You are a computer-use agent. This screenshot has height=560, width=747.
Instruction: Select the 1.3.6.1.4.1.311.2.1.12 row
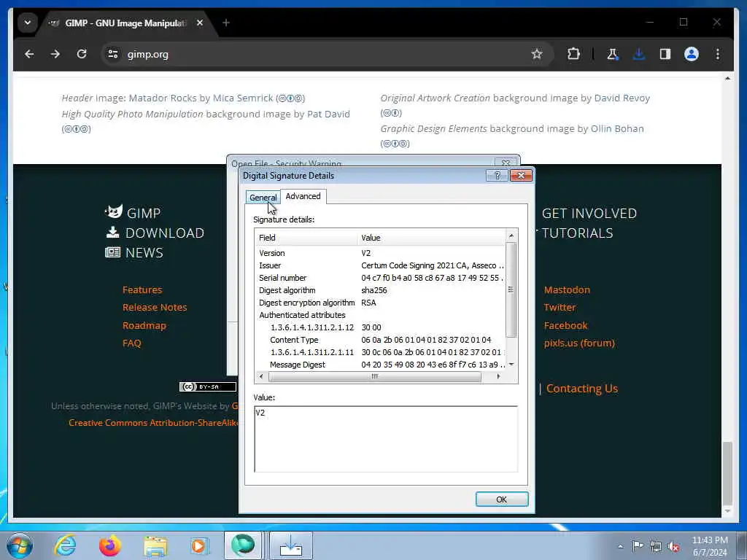[x=381, y=327]
